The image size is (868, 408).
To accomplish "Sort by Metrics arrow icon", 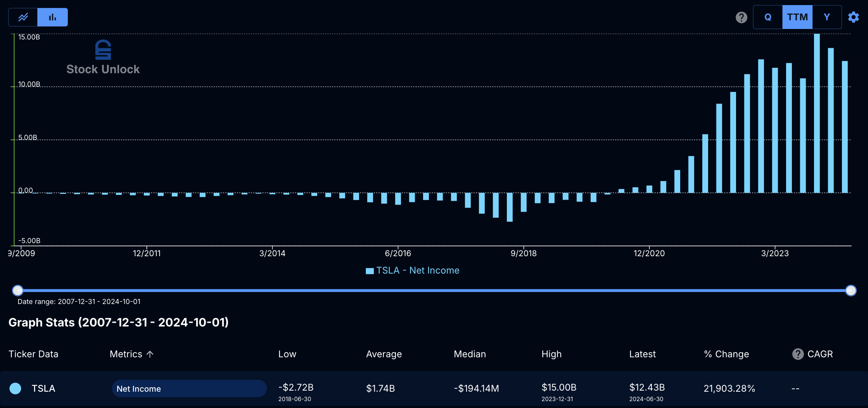I will coord(150,354).
